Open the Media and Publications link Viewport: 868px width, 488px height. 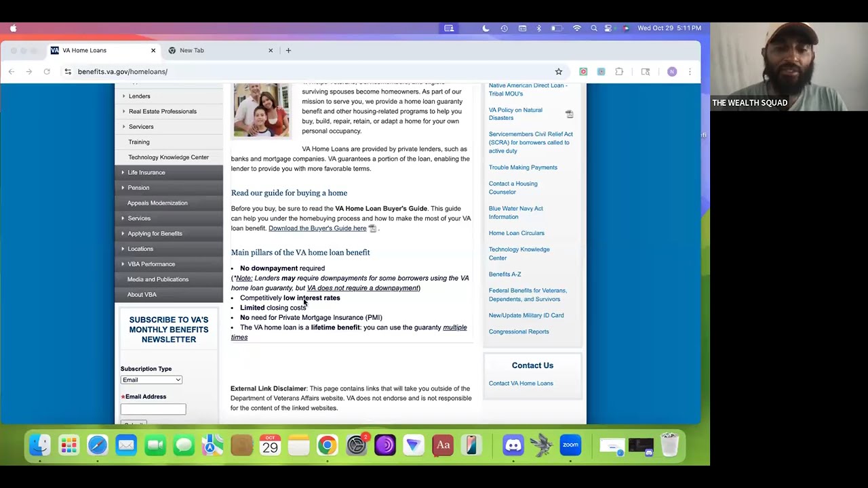coord(158,279)
